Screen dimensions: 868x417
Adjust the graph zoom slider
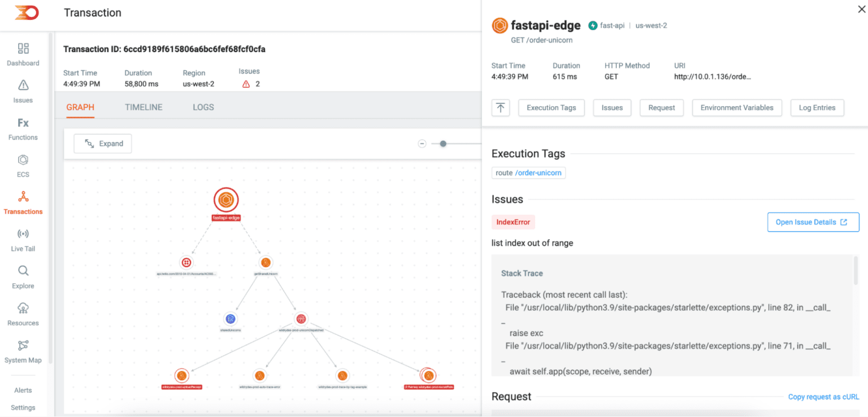[x=442, y=144]
